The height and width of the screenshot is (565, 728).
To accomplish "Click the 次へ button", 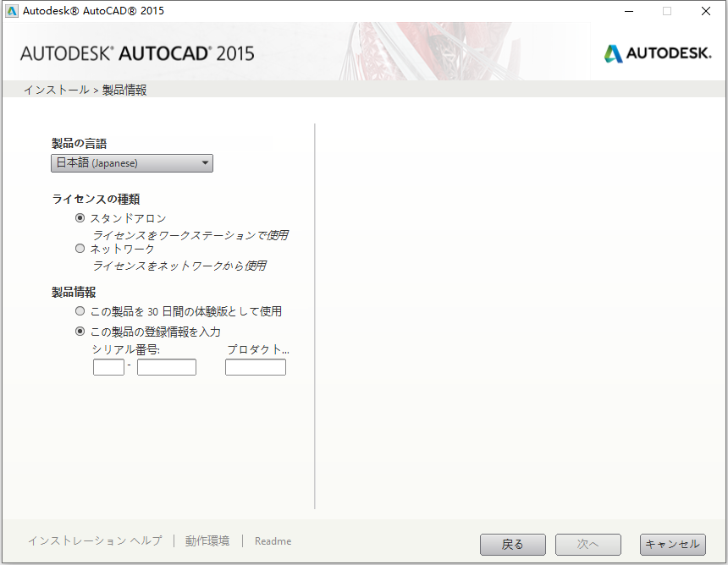I will point(587,544).
